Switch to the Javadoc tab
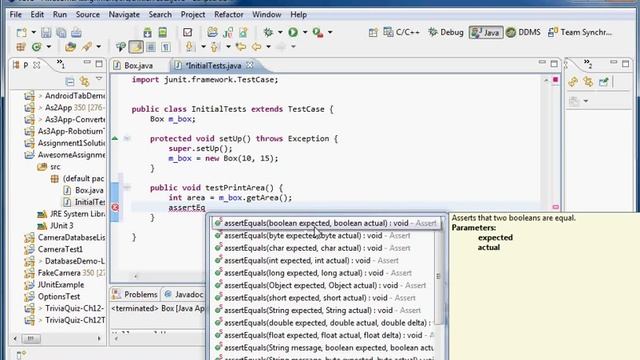640x360 pixels. click(x=184, y=294)
